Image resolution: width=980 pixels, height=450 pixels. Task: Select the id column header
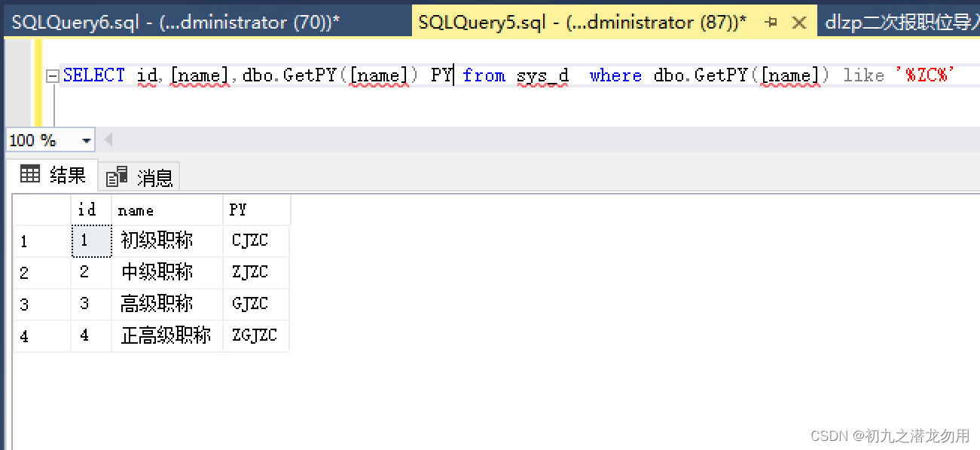(x=91, y=210)
